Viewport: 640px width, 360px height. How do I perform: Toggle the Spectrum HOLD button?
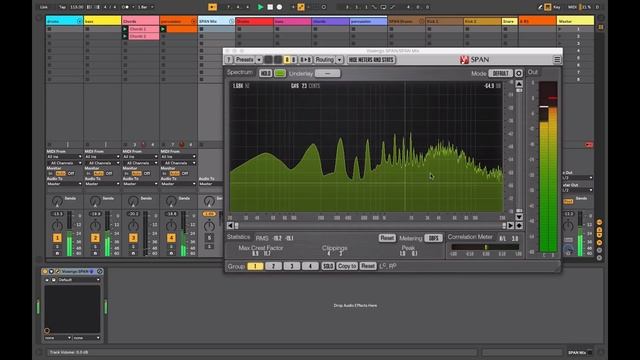coord(265,73)
